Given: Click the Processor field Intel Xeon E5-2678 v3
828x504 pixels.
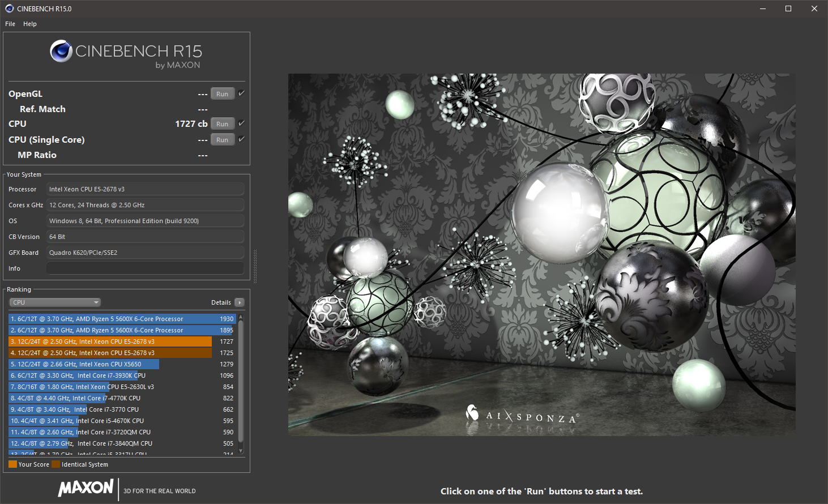Looking at the screenshot, I should pyautogui.click(x=145, y=189).
